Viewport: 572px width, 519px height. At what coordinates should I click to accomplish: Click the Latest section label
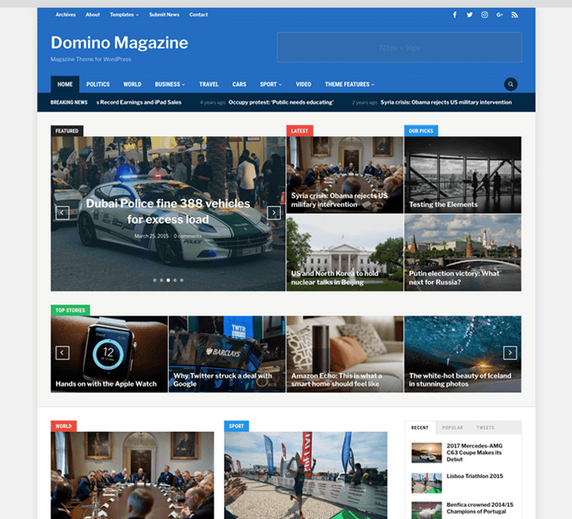(x=299, y=131)
